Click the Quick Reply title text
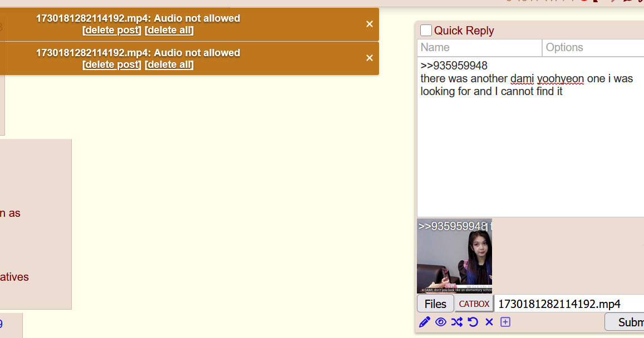This screenshot has width=644, height=338. point(464,31)
